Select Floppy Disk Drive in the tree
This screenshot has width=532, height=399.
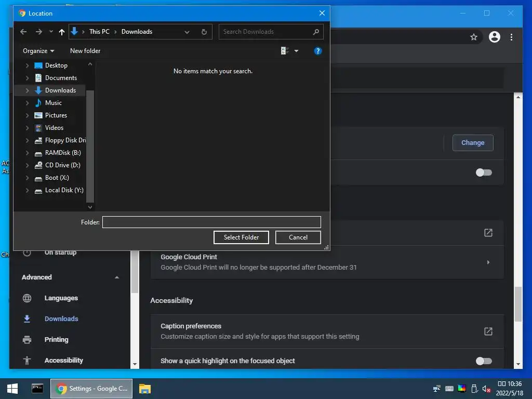tap(65, 140)
